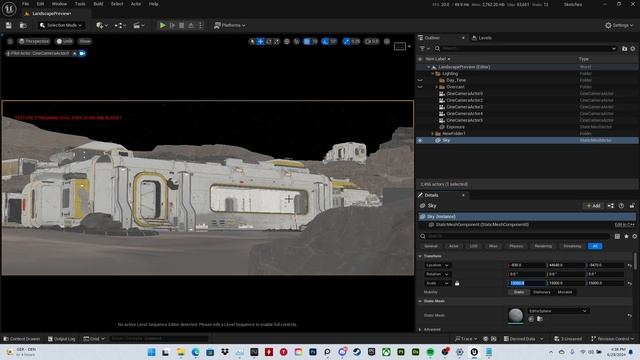The image size is (640, 360).
Task: Set Mobility to Movable
Action: pyautogui.click(x=565, y=292)
